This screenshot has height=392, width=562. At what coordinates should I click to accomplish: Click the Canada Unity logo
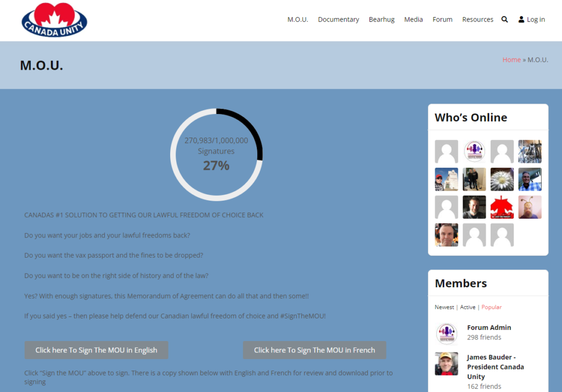pyautogui.click(x=54, y=20)
